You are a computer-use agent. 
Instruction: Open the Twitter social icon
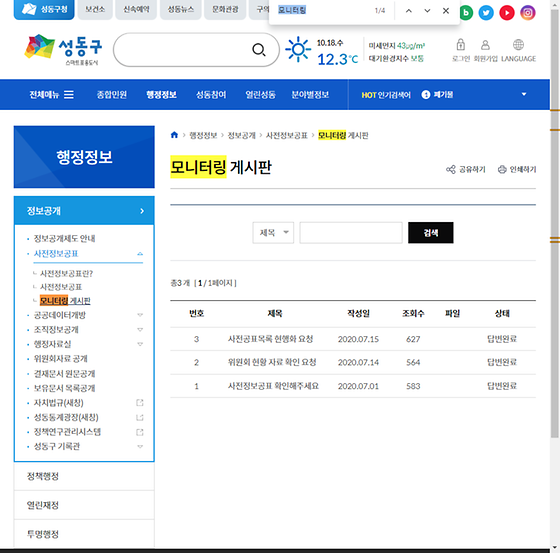tap(486, 13)
